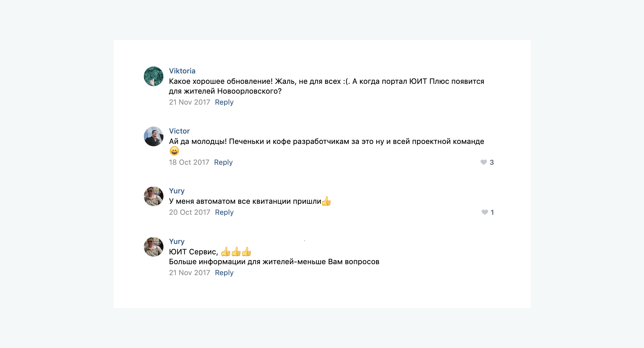This screenshot has height=348, width=644.
Task: Click Yury's avatar beside the 21 Nov comment
Action: tap(154, 247)
